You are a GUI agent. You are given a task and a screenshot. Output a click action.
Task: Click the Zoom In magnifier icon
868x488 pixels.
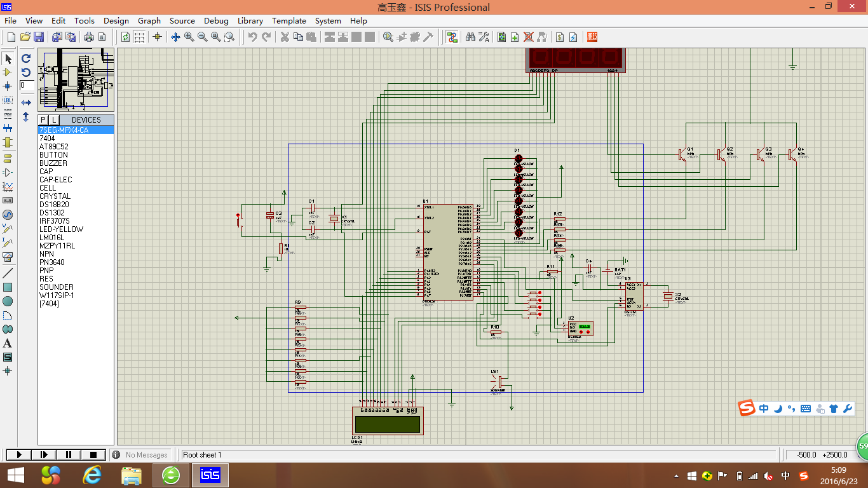click(x=189, y=37)
